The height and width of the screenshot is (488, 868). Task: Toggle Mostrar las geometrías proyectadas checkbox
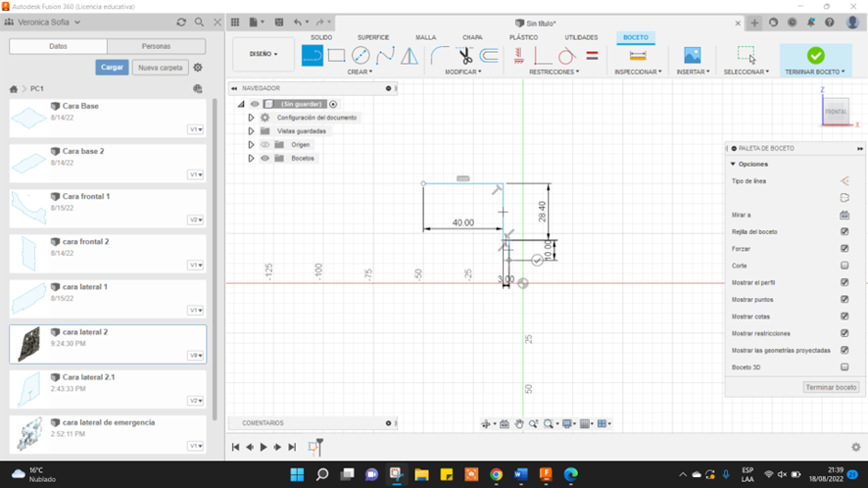coord(844,350)
